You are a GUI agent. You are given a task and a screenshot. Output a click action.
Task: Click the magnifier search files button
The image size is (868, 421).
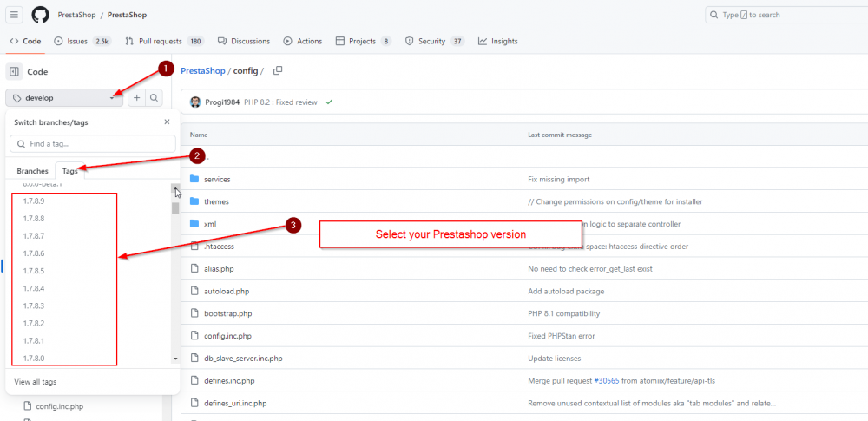coord(154,98)
